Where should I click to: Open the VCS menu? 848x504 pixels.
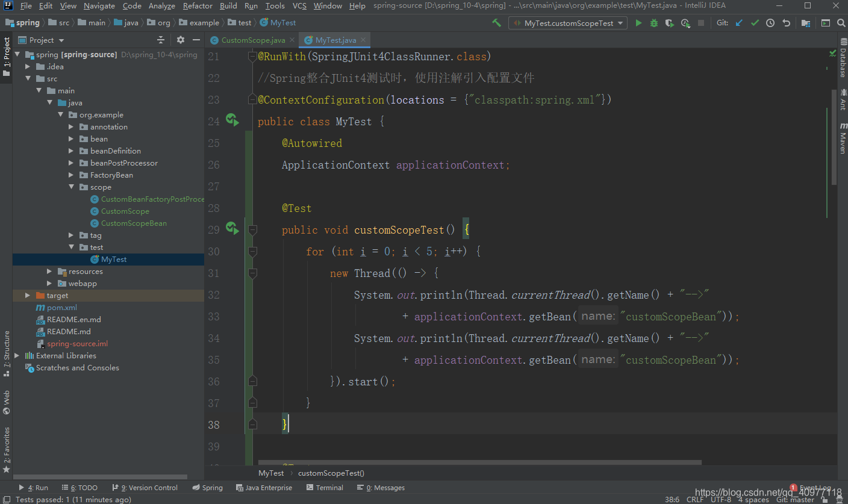click(x=299, y=5)
